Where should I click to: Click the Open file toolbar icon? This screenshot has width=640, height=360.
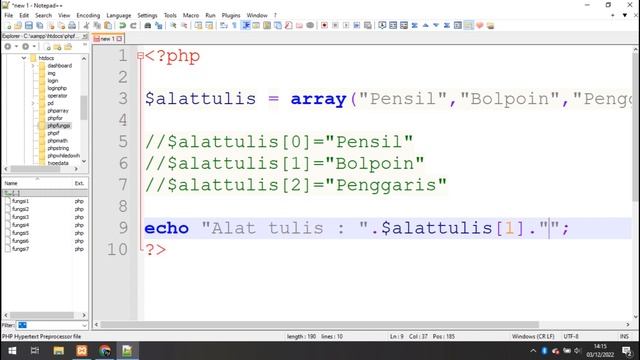point(18,26)
